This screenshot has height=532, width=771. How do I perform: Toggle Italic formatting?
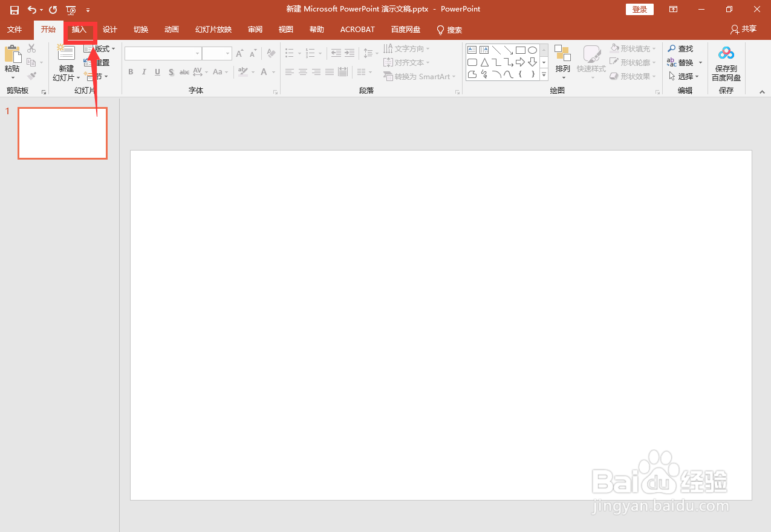(x=144, y=72)
